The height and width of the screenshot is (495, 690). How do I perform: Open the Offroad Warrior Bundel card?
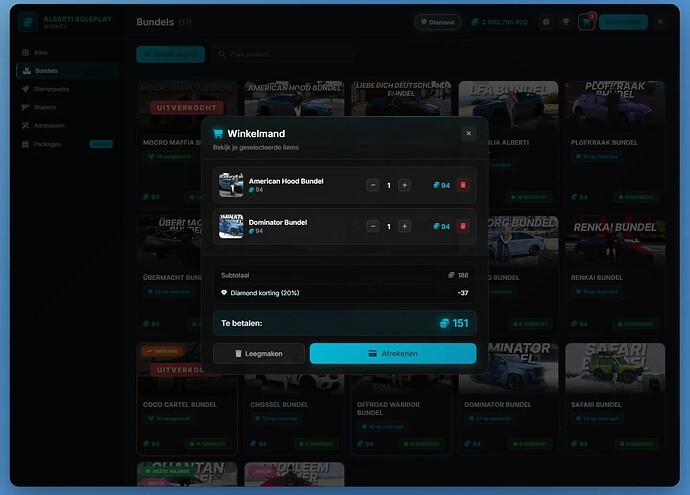click(x=401, y=414)
